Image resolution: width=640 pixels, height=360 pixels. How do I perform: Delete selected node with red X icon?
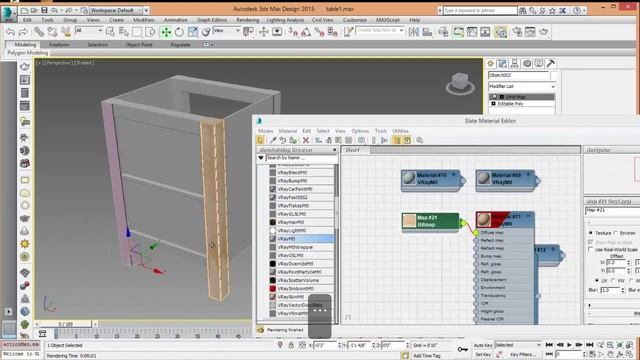[x=306, y=140]
